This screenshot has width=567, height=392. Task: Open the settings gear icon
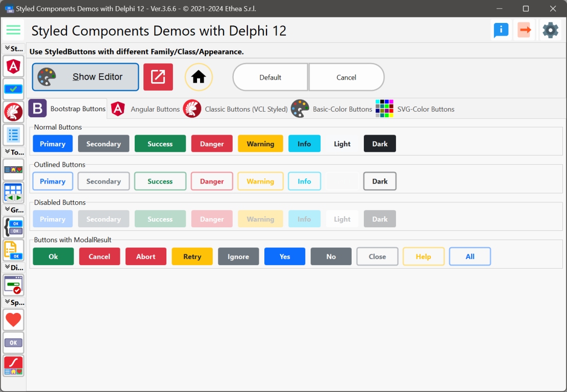pos(550,30)
